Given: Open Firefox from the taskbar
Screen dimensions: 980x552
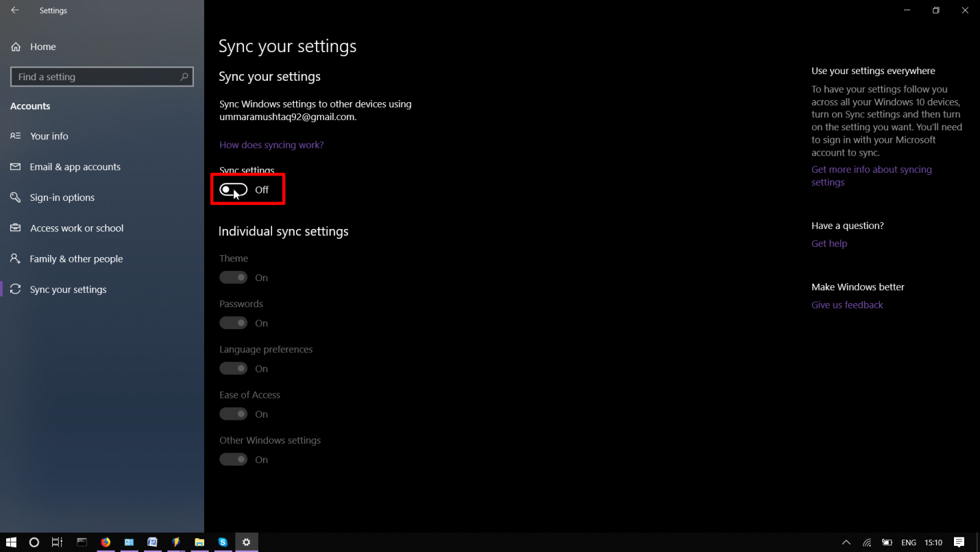Looking at the screenshot, I should pyautogui.click(x=106, y=542).
